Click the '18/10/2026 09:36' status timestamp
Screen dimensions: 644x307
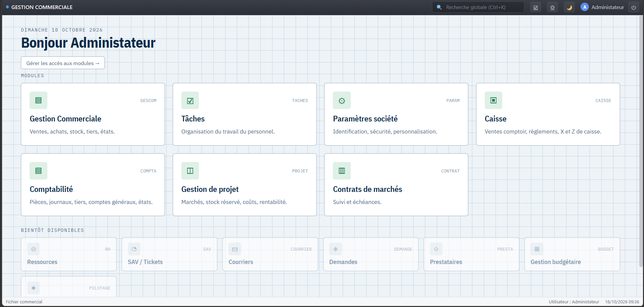point(622,302)
